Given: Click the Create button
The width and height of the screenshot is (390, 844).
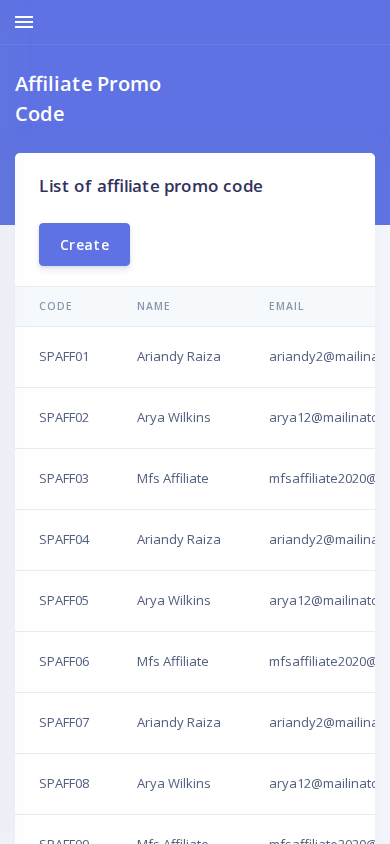Looking at the screenshot, I should click(84, 244).
